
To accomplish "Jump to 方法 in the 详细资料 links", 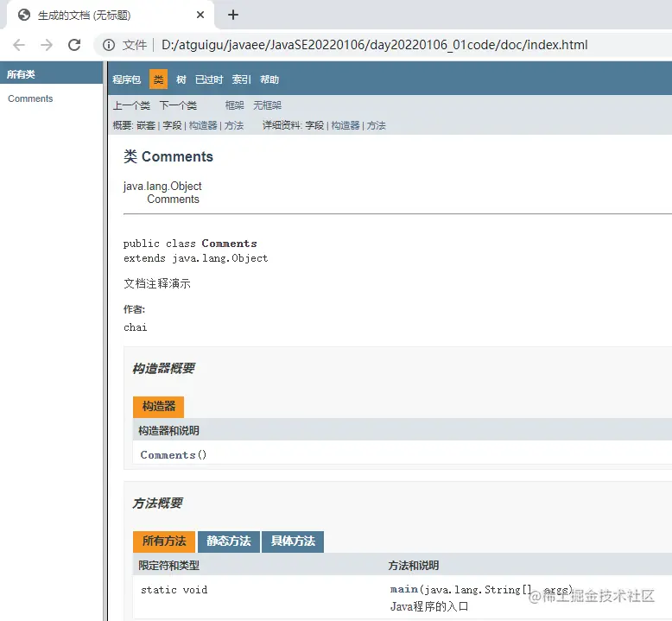I will [x=377, y=125].
